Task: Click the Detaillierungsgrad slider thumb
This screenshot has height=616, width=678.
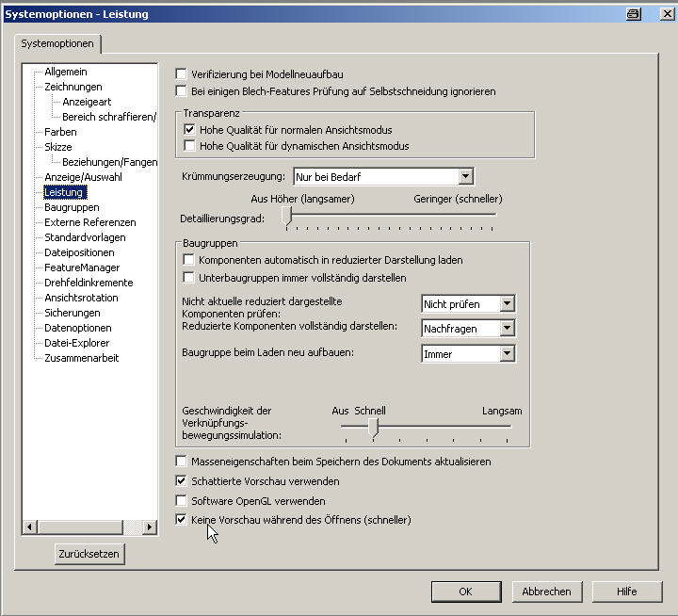Action: 287,215
